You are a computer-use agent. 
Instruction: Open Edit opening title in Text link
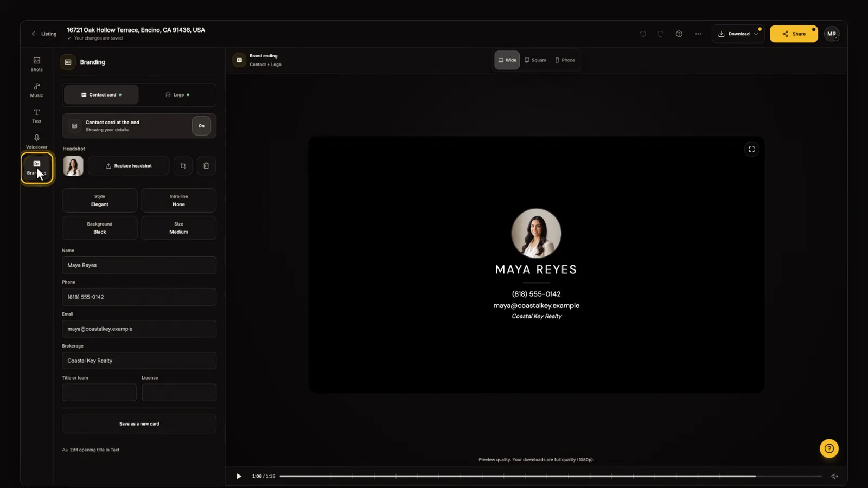pos(91,450)
